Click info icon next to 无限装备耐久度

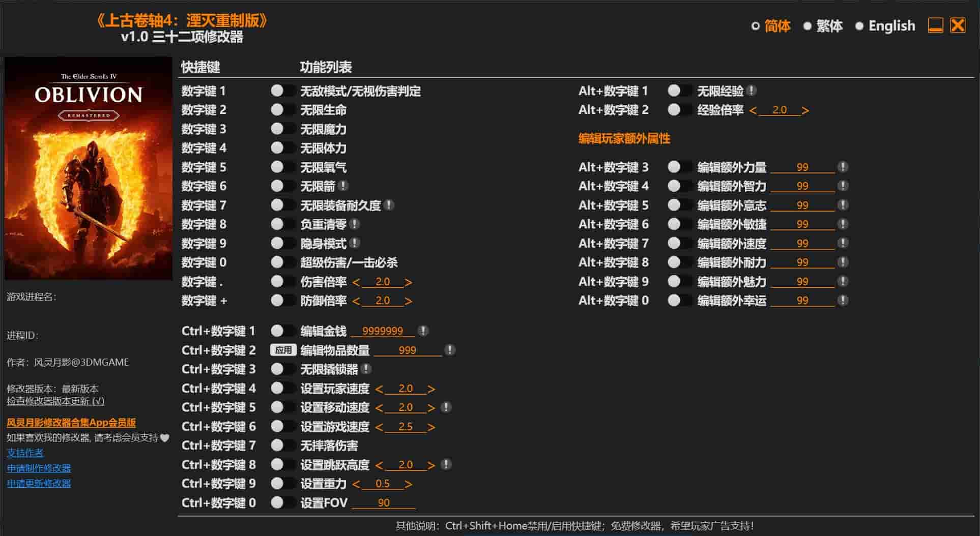[389, 205]
